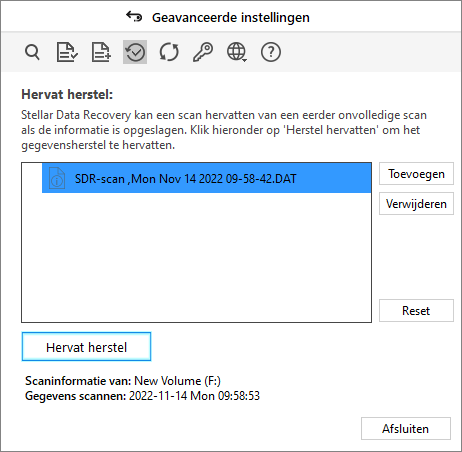The height and width of the screenshot is (452, 462).
Task: Click empty area of the scan list
Action: [x=196, y=257]
